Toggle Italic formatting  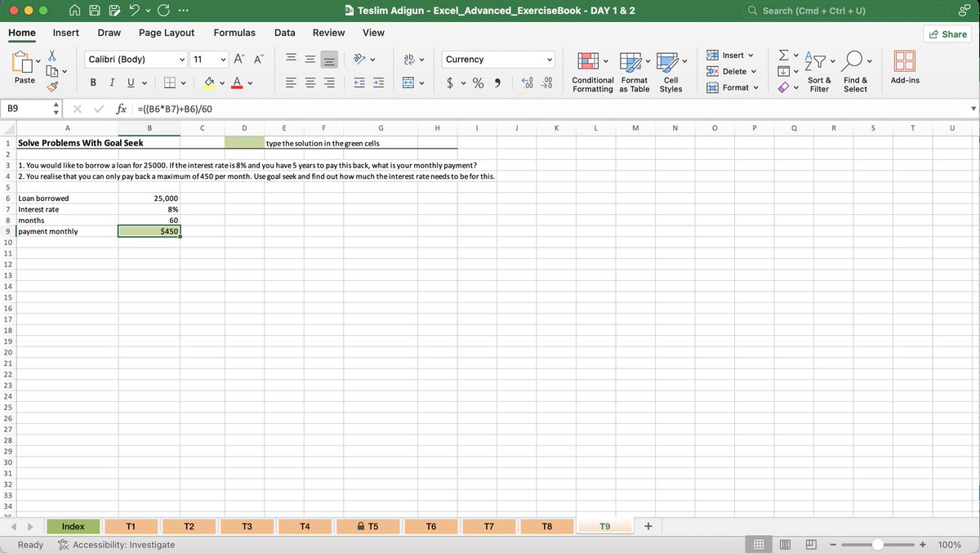(x=112, y=83)
